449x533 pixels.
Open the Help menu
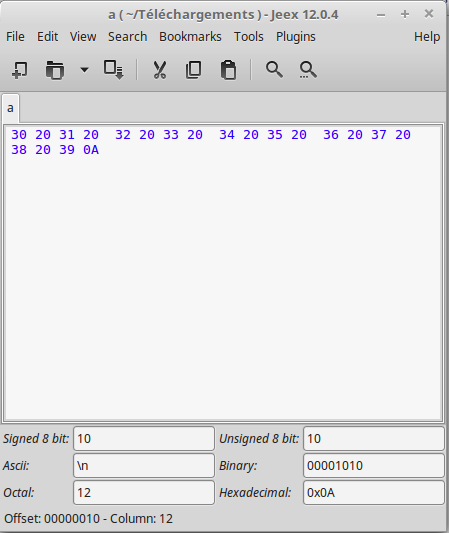click(427, 37)
